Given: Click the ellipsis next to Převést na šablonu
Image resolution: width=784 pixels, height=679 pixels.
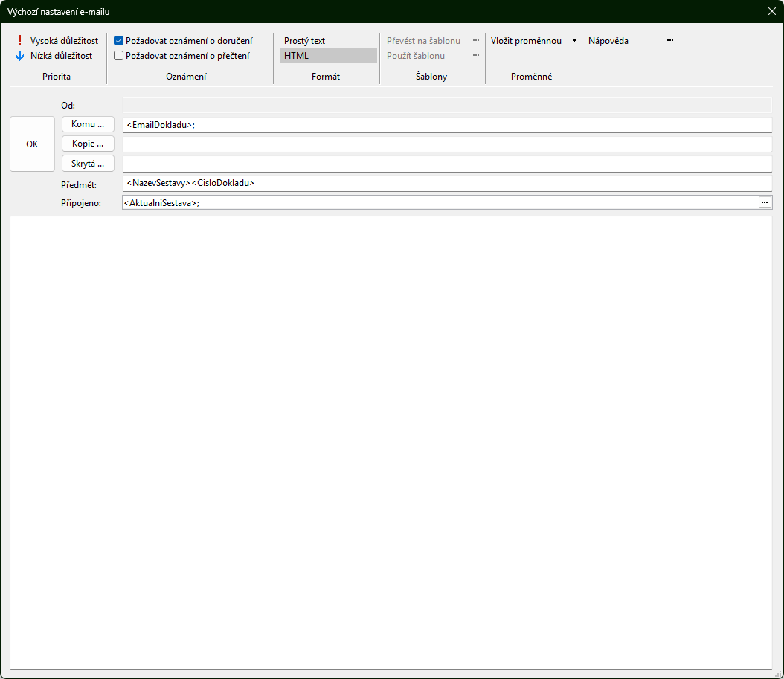Looking at the screenshot, I should point(476,41).
